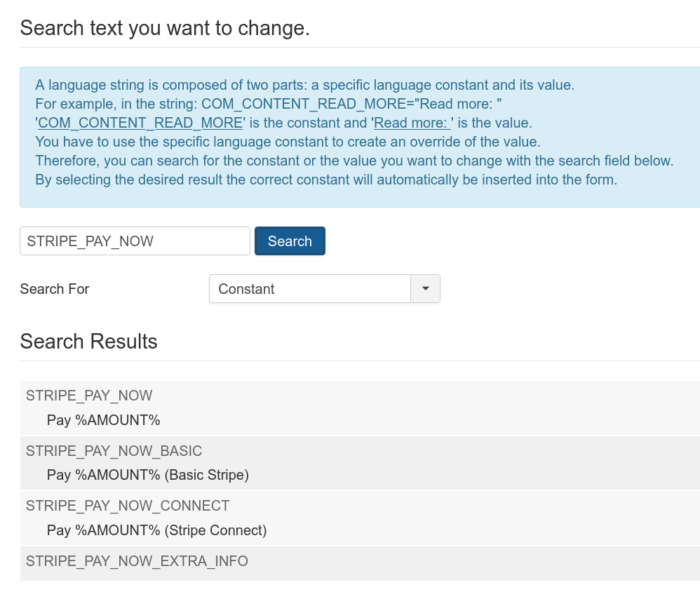The width and height of the screenshot is (700, 592).
Task: Click the 'Pay %AMOUNT% (Stripe Connect)' value
Action: click(x=156, y=530)
